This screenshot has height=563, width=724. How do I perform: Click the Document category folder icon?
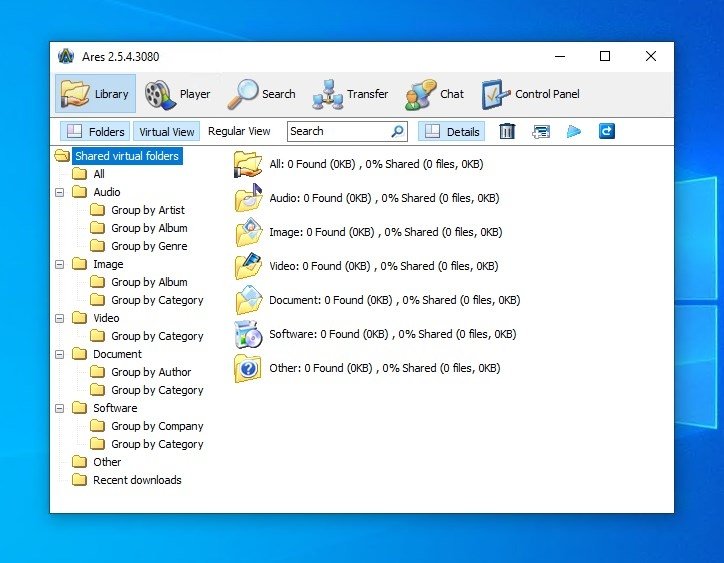pos(248,300)
